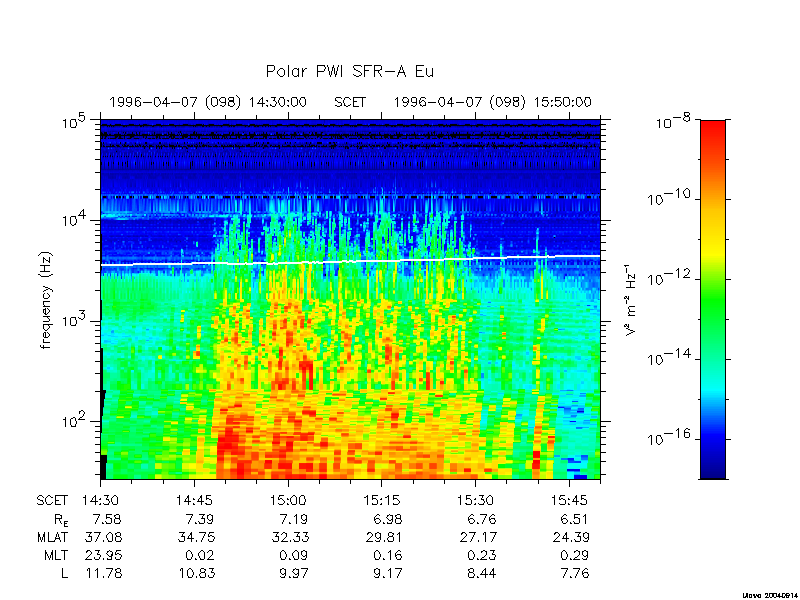
Task: Click the RE value 6.98
Action: [x=387, y=519]
